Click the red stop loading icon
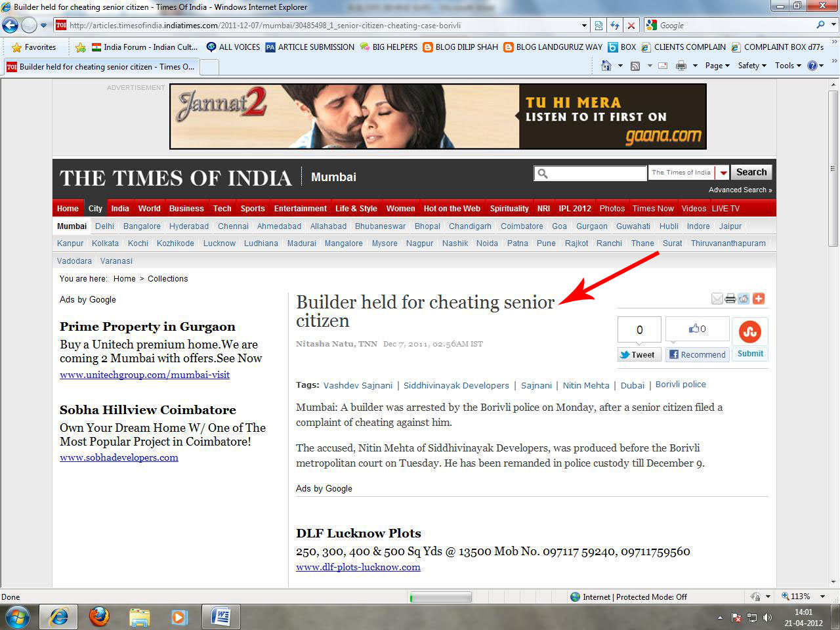The height and width of the screenshot is (630, 840). (x=631, y=26)
